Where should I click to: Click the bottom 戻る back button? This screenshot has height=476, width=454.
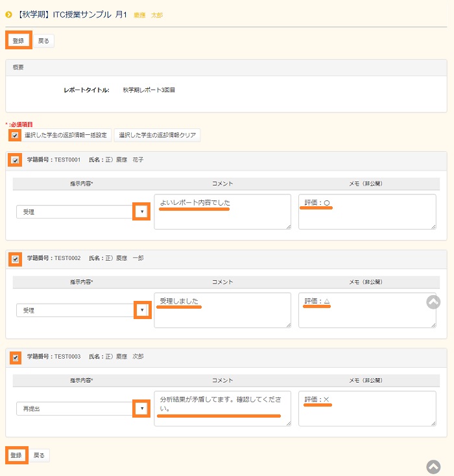pos(40,455)
